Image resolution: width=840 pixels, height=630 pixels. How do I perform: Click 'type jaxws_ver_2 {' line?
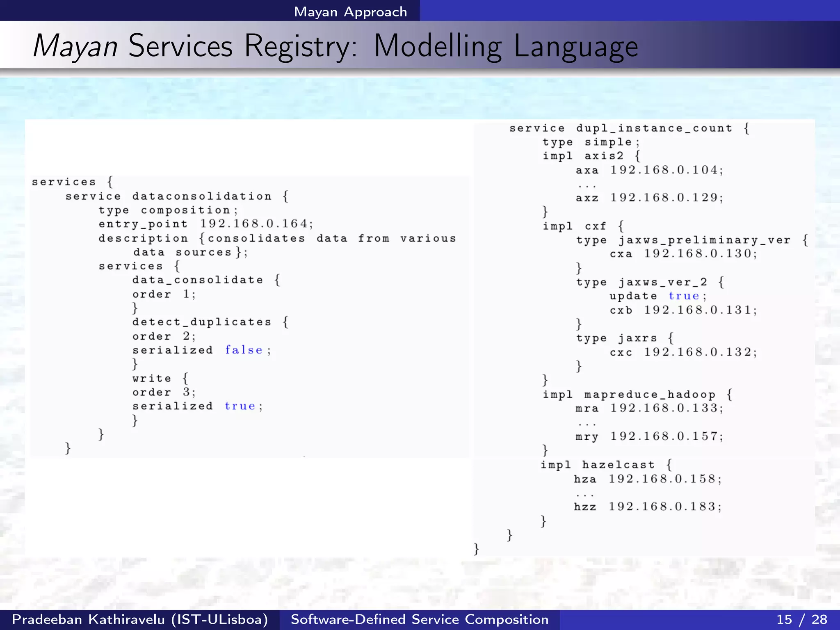coord(651,283)
